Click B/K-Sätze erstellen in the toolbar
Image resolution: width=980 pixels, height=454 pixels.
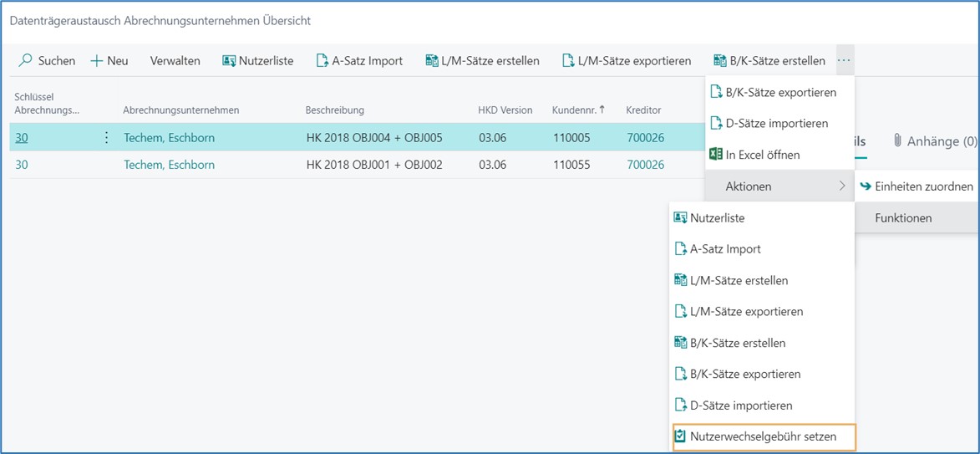tap(769, 61)
